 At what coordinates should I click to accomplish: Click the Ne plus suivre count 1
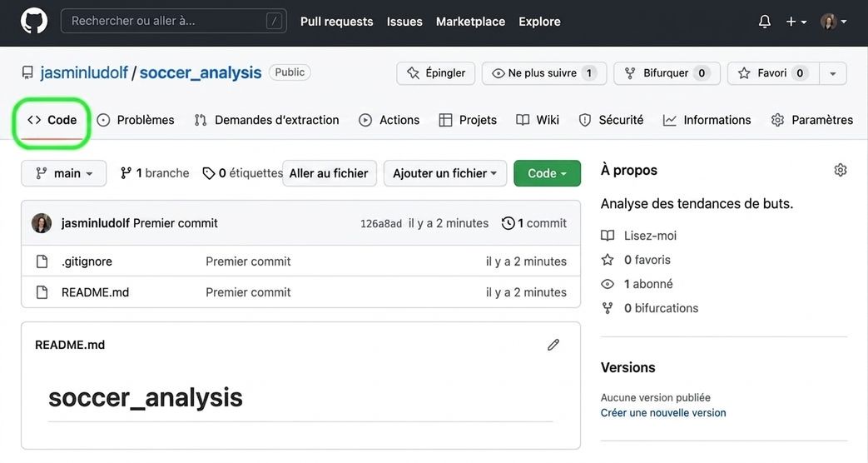pos(589,73)
